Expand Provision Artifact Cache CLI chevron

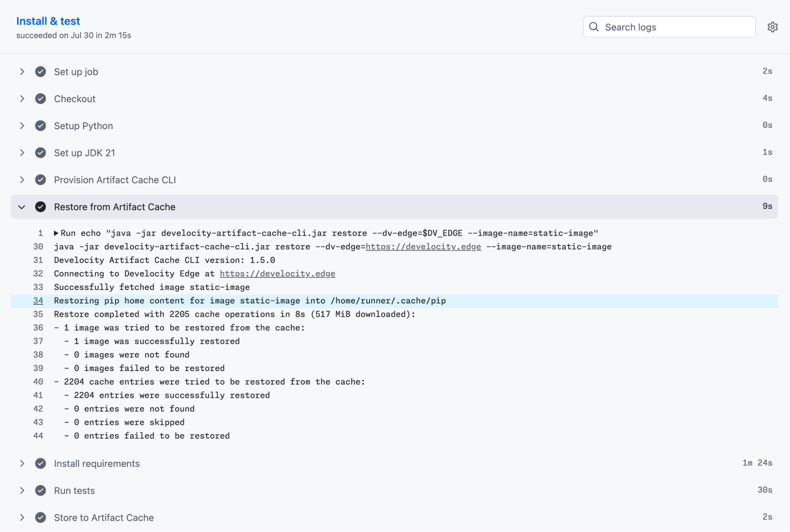[22, 180]
